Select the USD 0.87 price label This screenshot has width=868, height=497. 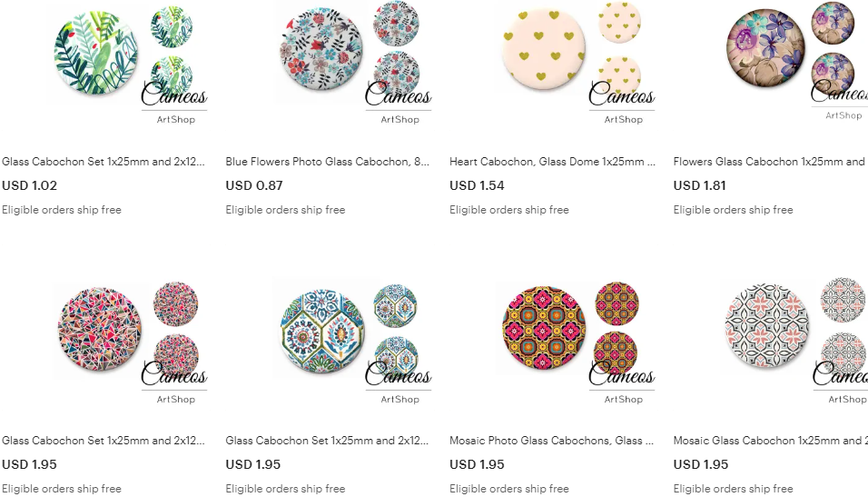pos(254,185)
